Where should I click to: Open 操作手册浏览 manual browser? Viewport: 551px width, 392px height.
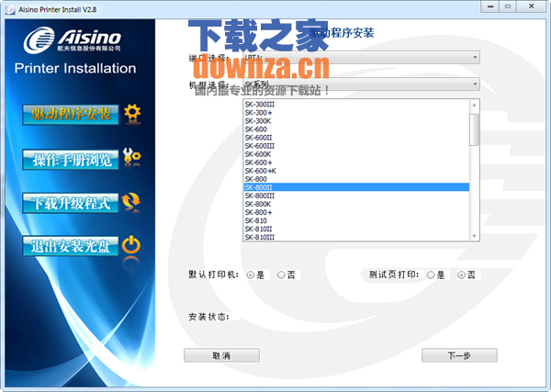pos(71,160)
